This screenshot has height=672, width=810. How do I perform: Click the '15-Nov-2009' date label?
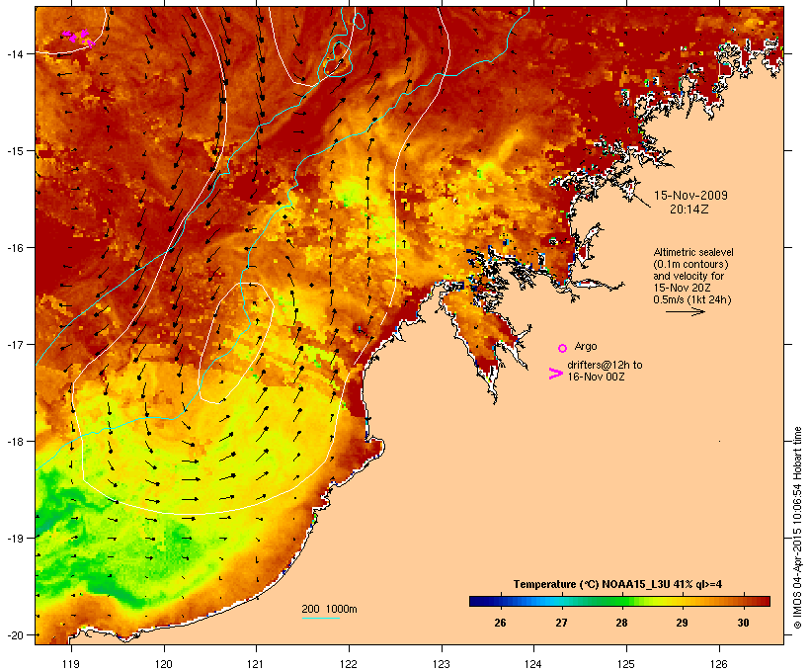(x=690, y=196)
